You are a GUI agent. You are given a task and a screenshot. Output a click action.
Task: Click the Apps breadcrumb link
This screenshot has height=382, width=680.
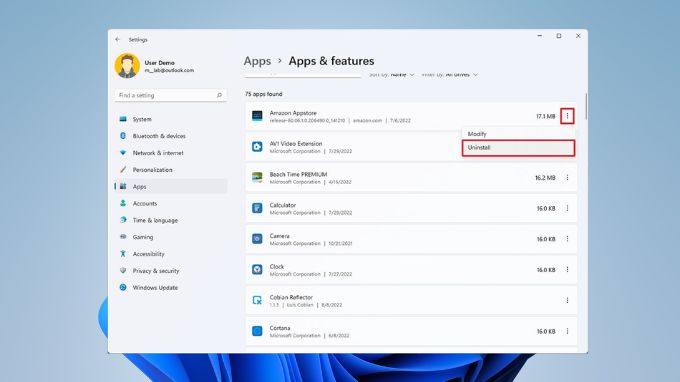coord(257,61)
